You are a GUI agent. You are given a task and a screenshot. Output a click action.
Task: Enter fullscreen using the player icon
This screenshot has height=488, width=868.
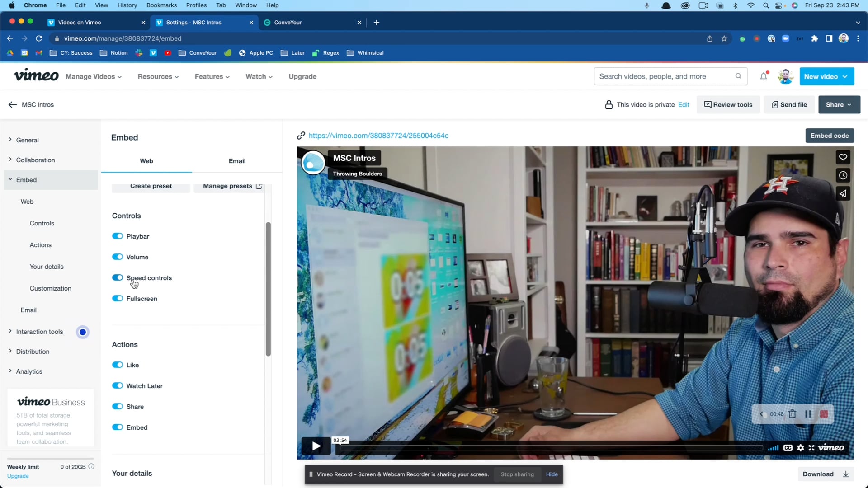click(812, 448)
